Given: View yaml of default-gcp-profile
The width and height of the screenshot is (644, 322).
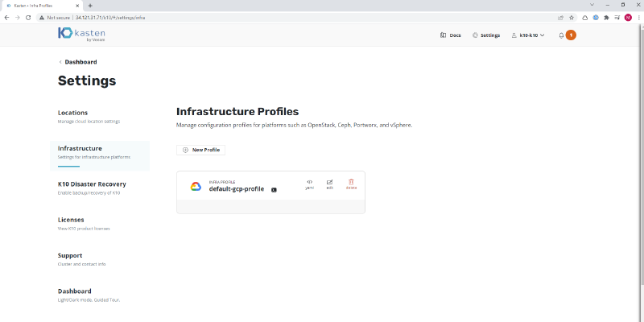Looking at the screenshot, I should (310, 184).
